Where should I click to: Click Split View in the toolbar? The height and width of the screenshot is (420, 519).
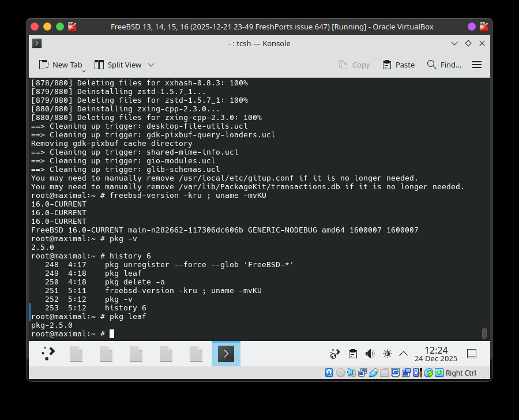tap(118, 65)
